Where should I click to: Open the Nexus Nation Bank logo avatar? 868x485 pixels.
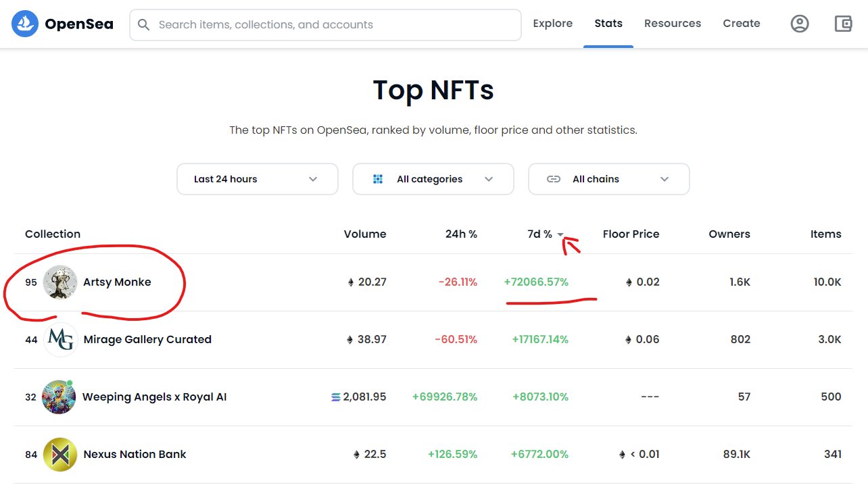coord(60,455)
